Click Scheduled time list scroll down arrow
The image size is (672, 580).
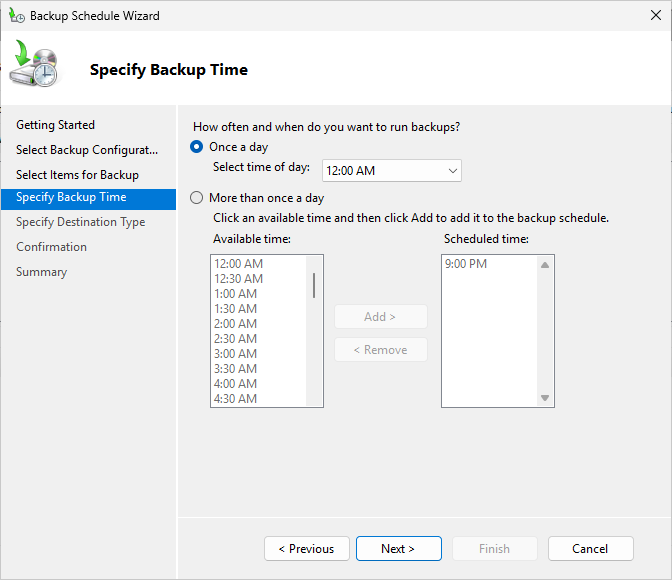coord(545,398)
